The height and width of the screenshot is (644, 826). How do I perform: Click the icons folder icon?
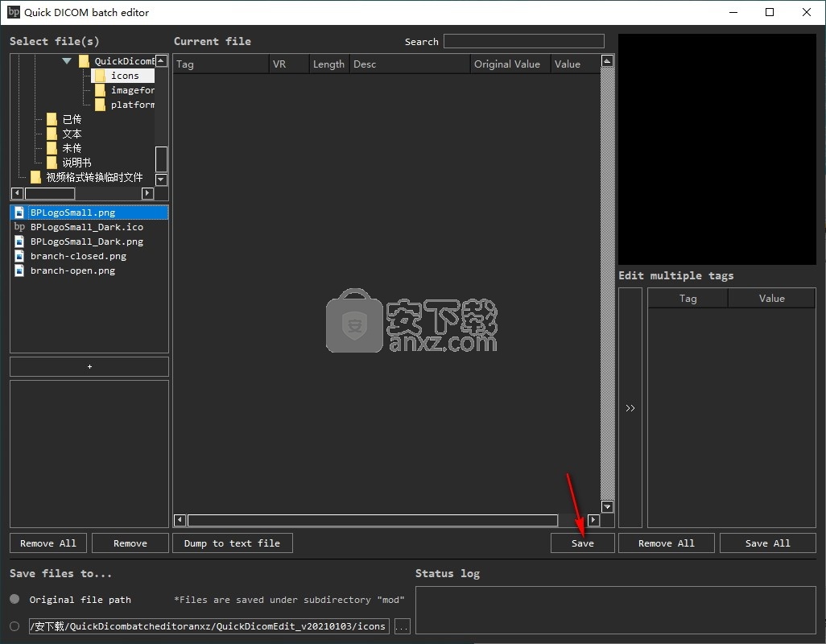click(x=100, y=76)
